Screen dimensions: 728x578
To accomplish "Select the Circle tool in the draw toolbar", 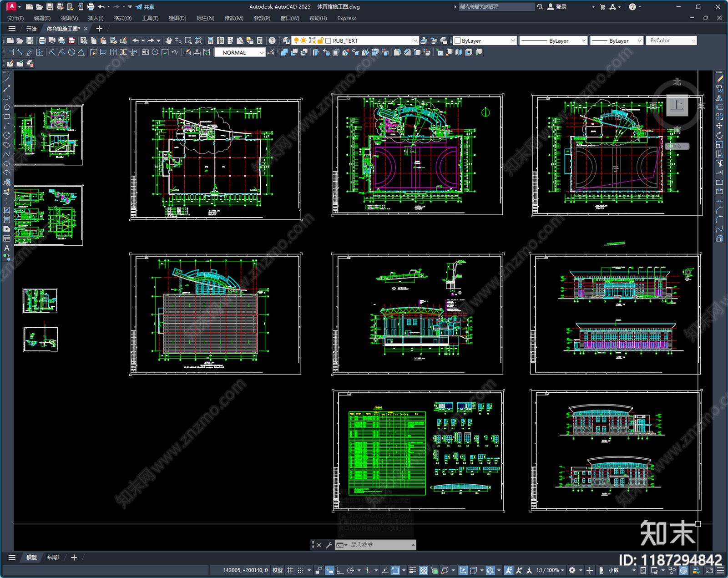I will coord(7,135).
